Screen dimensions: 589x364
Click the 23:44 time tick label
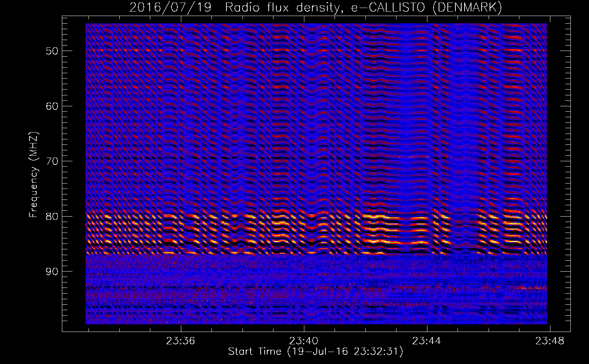(427, 341)
